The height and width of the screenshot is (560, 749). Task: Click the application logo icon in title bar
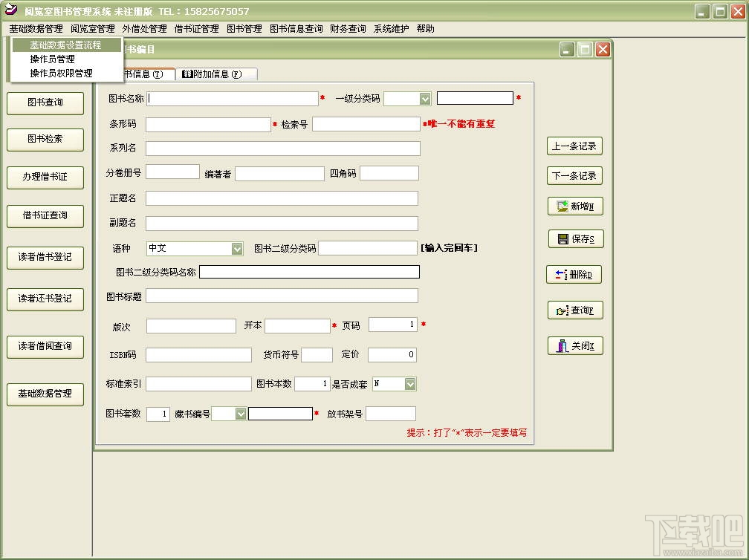coord(10,10)
